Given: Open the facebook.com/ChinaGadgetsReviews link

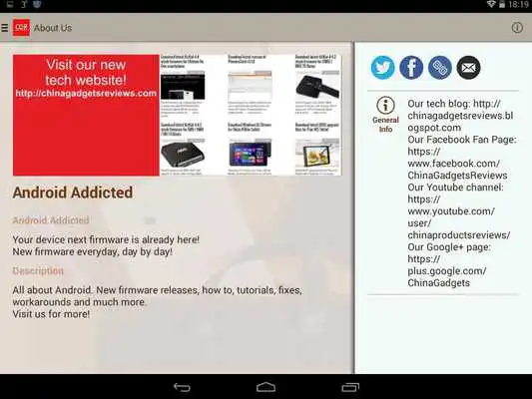Looking at the screenshot, I should 457,164.
